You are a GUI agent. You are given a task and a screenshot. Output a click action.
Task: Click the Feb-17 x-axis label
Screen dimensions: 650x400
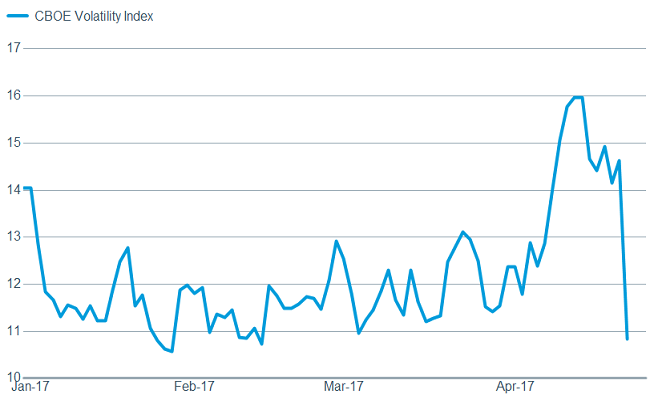tap(194, 386)
